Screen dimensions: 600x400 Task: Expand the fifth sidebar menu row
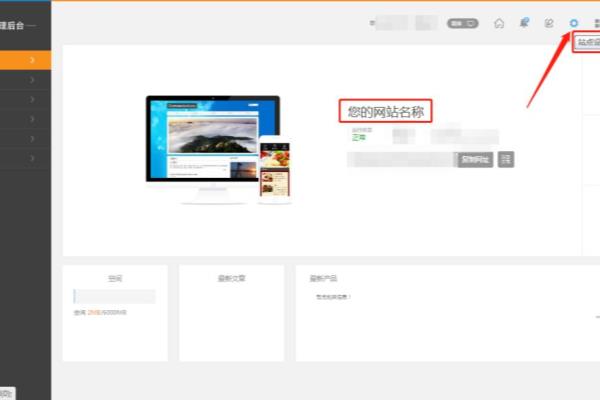coord(25,139)
